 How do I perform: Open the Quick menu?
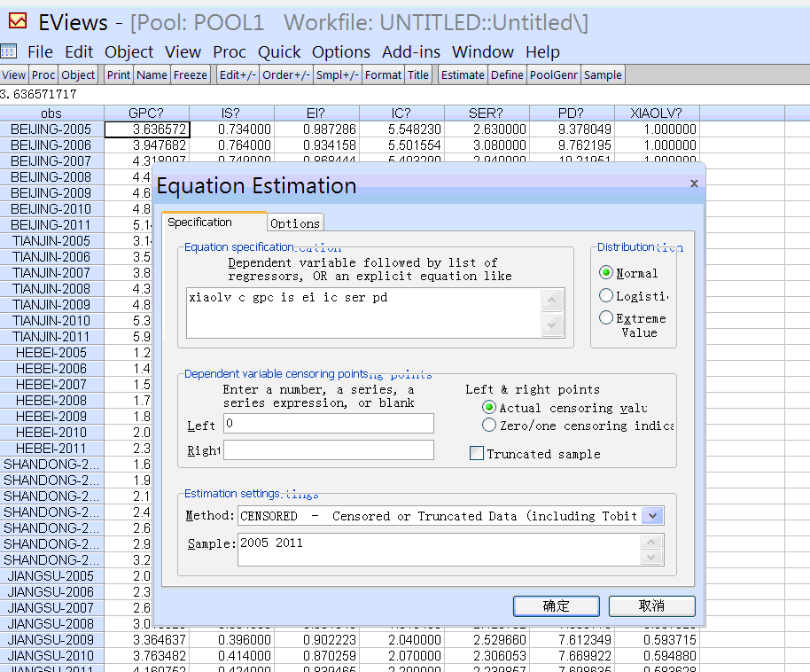click(x=279, y=52)
